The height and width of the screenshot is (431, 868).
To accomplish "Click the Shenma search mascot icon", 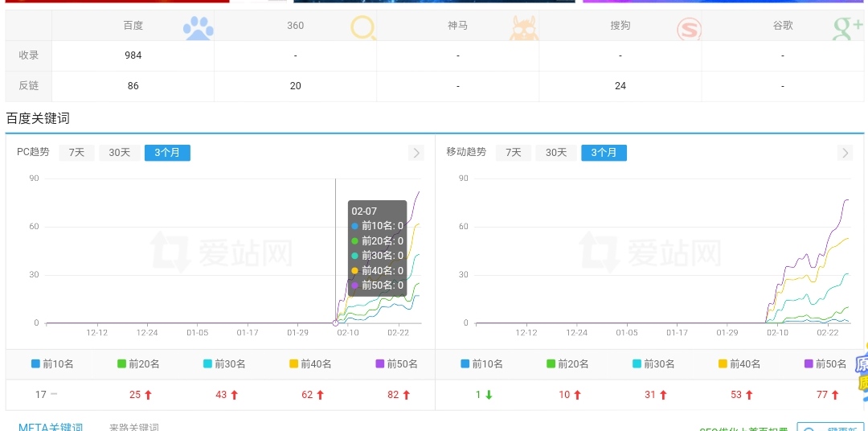I will [523, 29].
